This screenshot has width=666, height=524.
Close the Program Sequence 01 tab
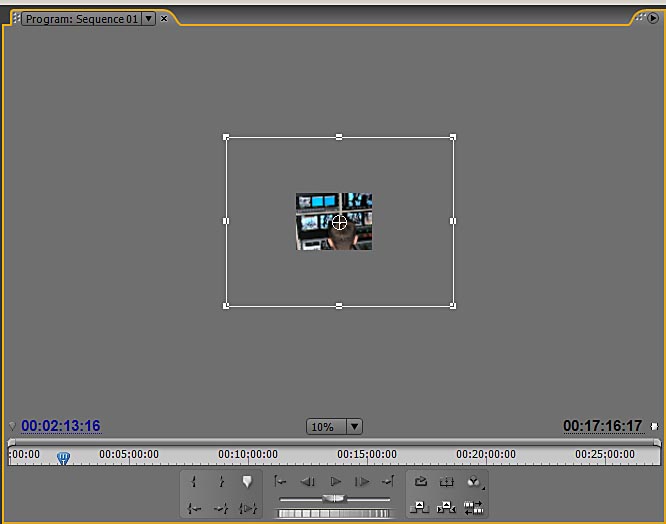[x=164, y=19]
